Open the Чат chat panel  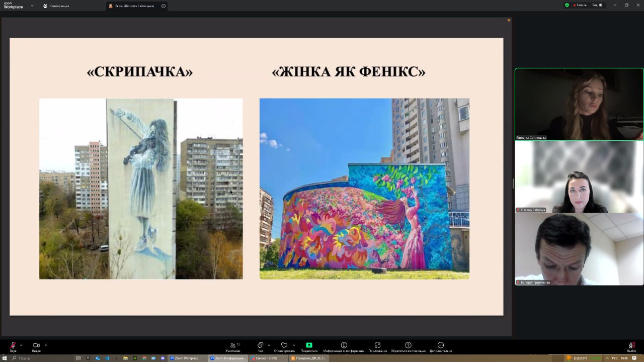[x=261, y=346]
